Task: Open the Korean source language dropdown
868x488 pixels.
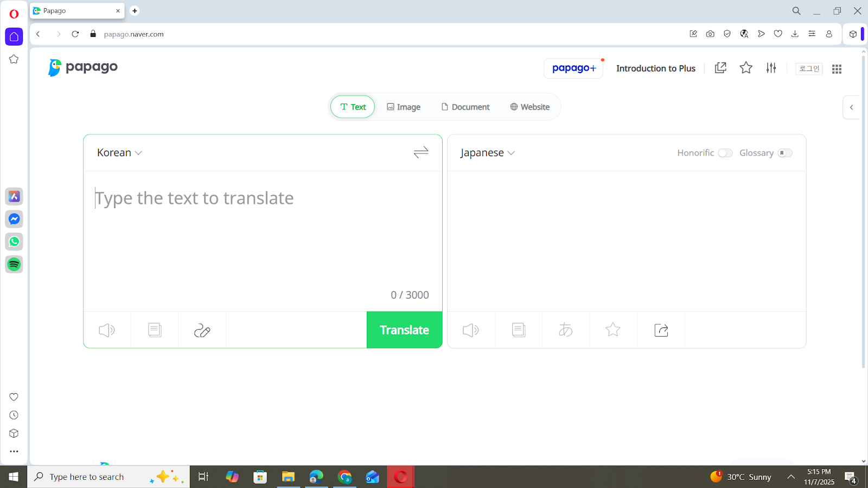Action: 119,152
